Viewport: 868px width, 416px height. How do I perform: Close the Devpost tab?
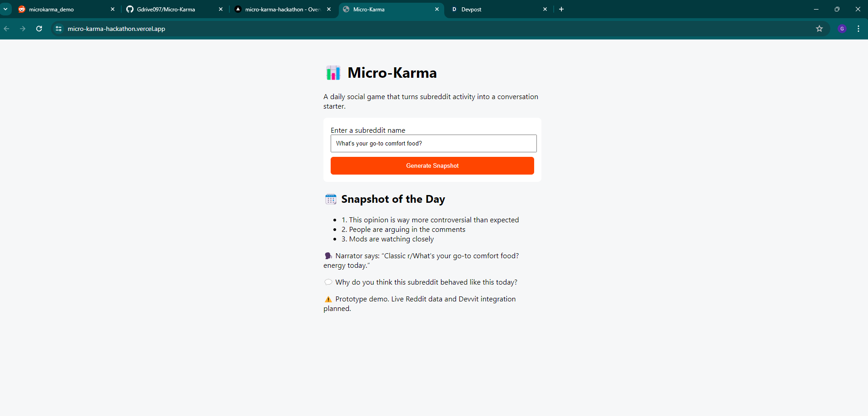545,9
